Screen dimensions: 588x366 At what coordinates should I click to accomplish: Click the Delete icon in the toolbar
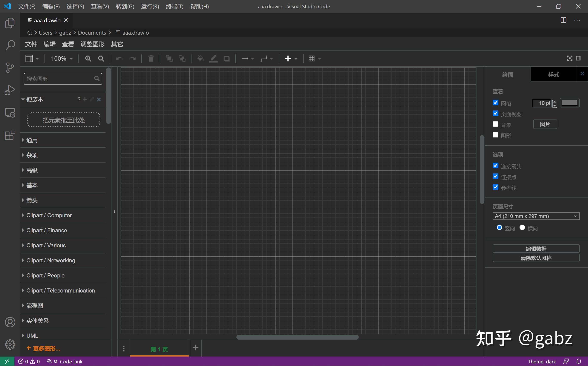[x=151, y=58]
